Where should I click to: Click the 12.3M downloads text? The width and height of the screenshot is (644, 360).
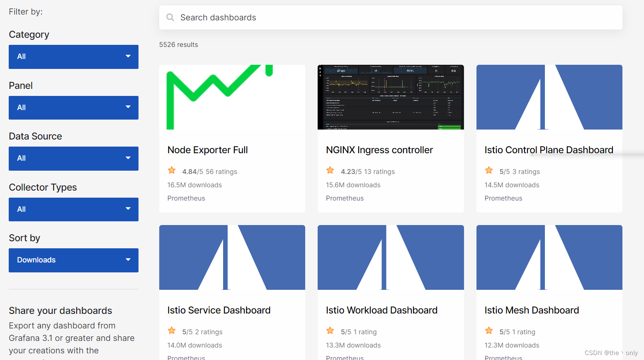(512, 345)
